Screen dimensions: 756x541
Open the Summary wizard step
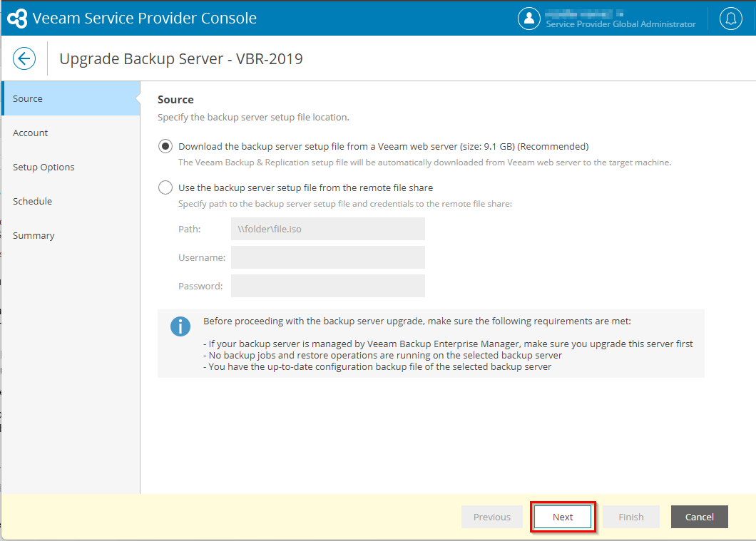[x=71, y=235]
